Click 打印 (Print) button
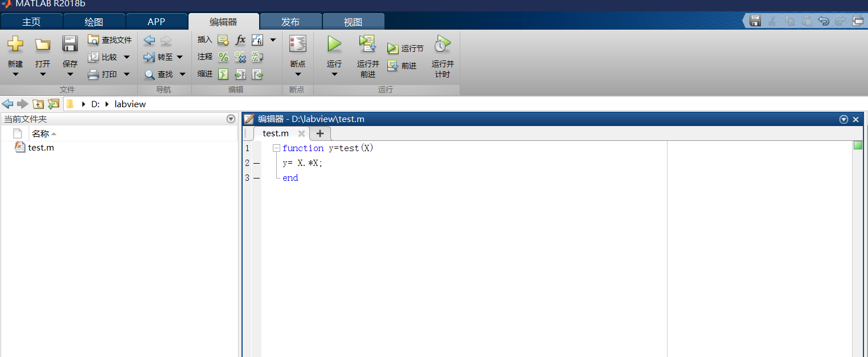The height and width of the screenshot is (357, 868). click(103, 74)
